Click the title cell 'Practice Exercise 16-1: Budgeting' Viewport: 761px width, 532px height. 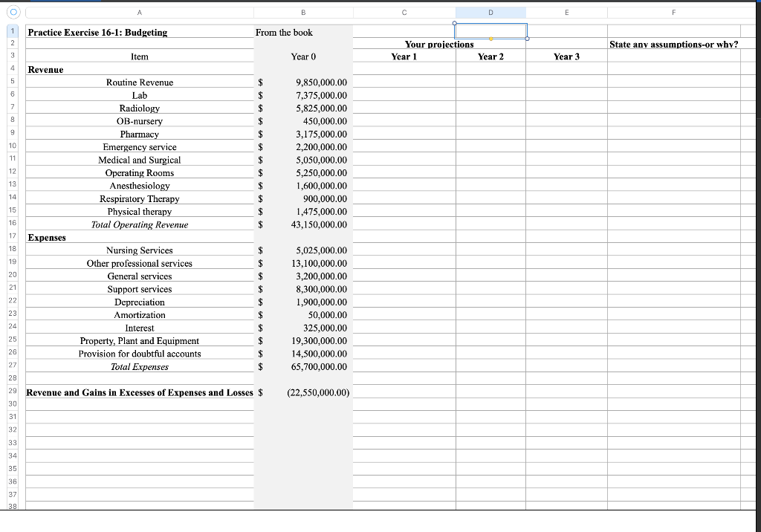pos(97,33)
